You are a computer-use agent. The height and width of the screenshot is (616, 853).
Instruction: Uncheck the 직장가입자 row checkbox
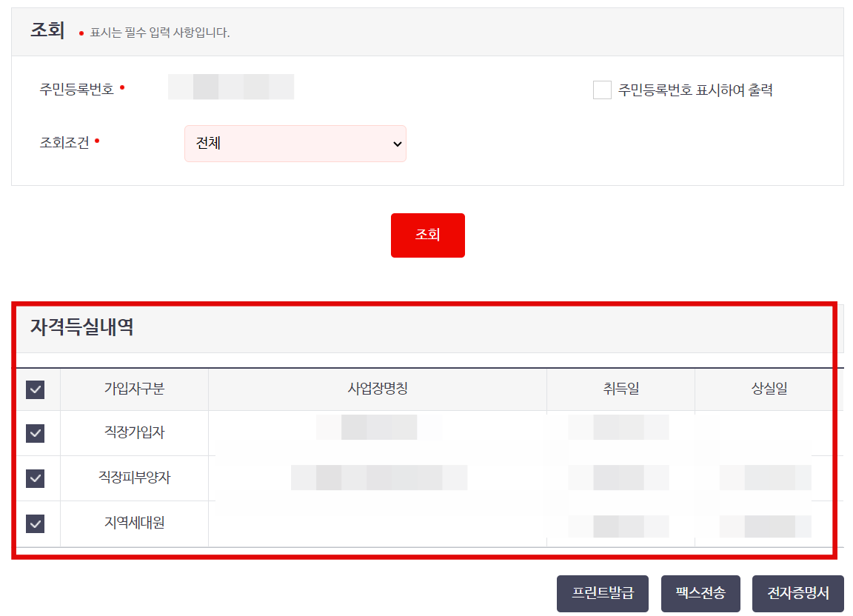pyautogui.click(x=36, y=433)
